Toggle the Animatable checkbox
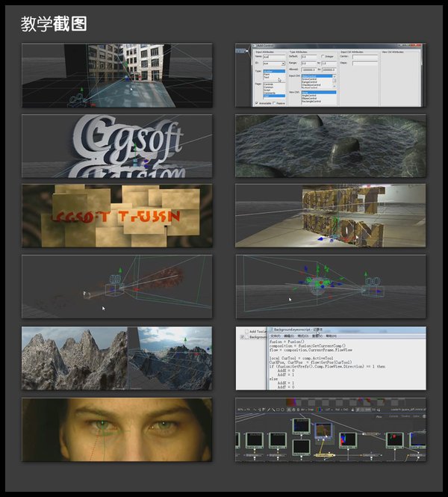448x497 pixels. coord(256,103)
